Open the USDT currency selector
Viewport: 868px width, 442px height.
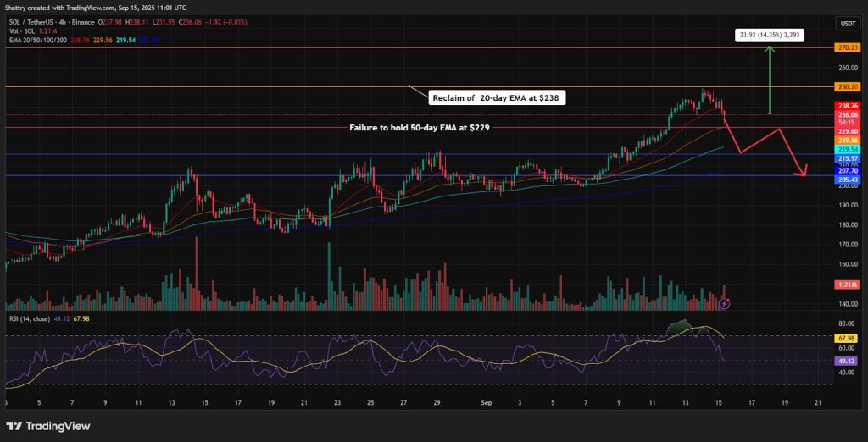[849, 24]
